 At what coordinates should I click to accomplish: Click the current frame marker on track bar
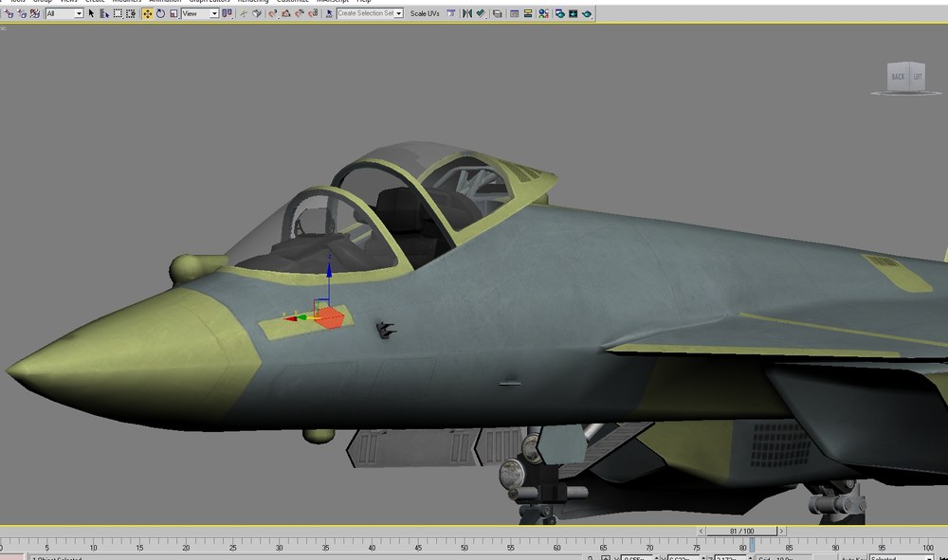[752, 545]
